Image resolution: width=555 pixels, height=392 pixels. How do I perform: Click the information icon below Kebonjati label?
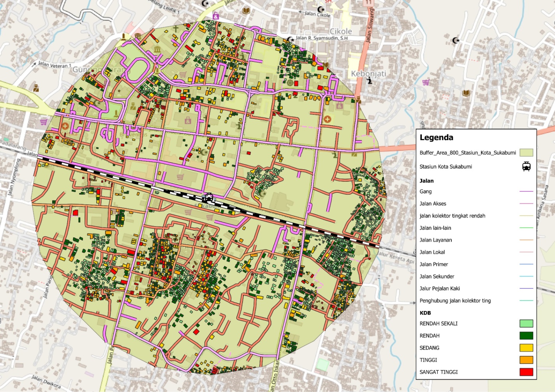point(369,81)
